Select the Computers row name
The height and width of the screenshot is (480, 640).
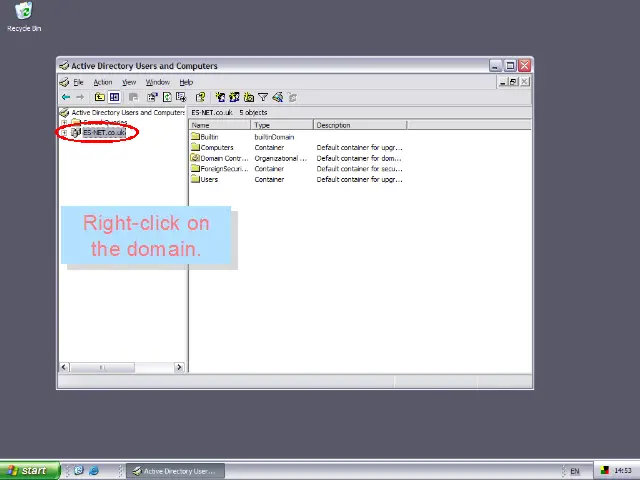[x=217, y=147]
